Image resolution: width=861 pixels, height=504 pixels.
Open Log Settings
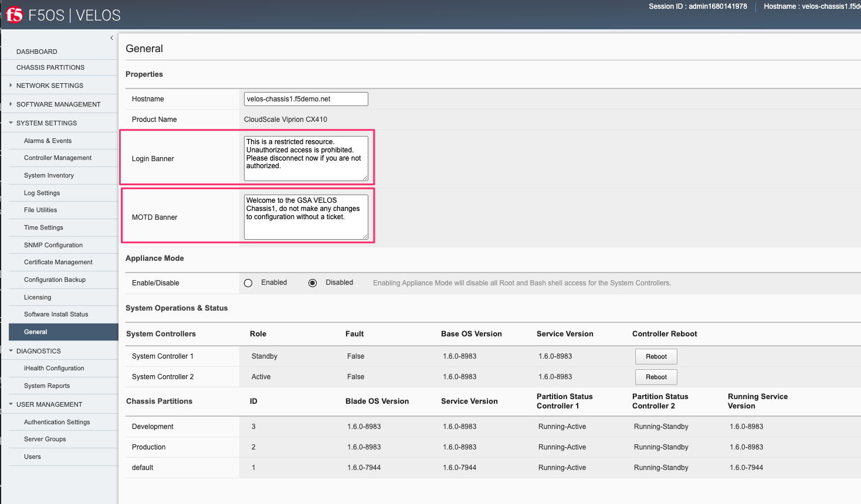tap(42, 193)
